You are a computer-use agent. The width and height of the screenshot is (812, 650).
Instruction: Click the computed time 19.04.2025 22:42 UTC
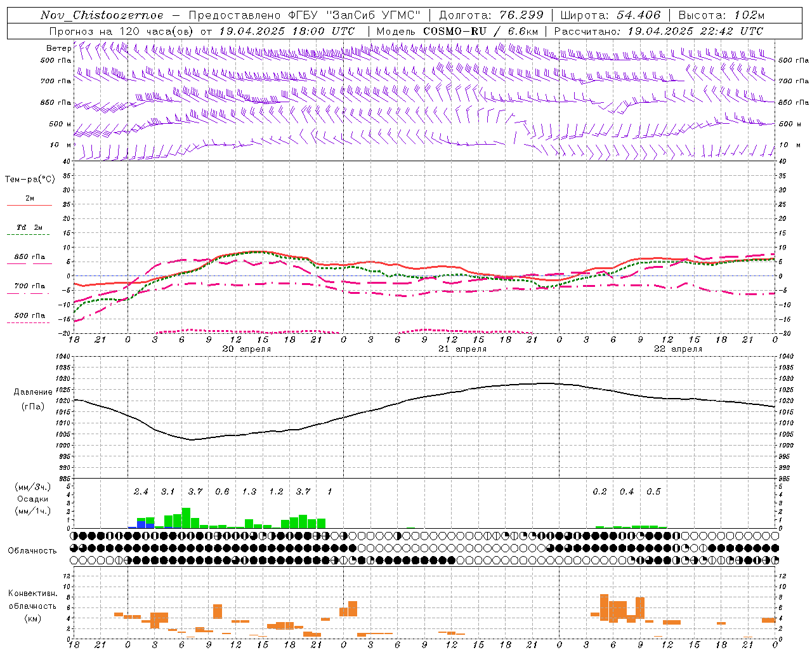click(695, 31)
